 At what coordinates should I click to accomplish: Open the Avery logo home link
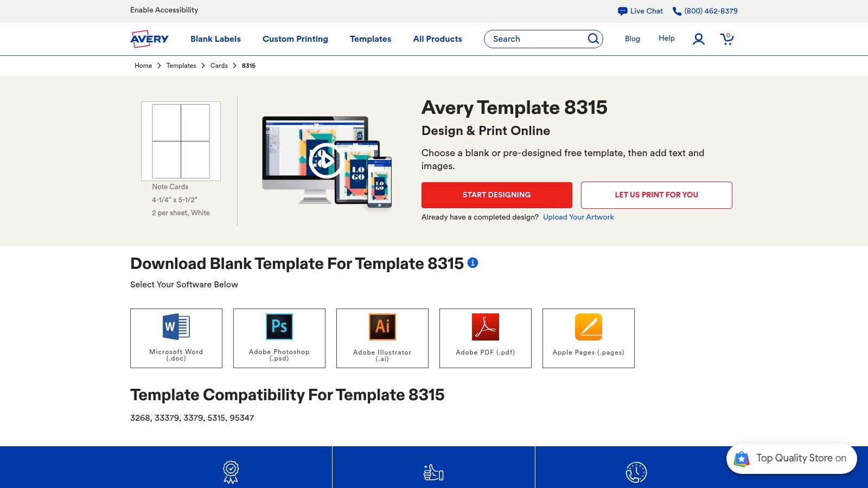coord(149,38)
